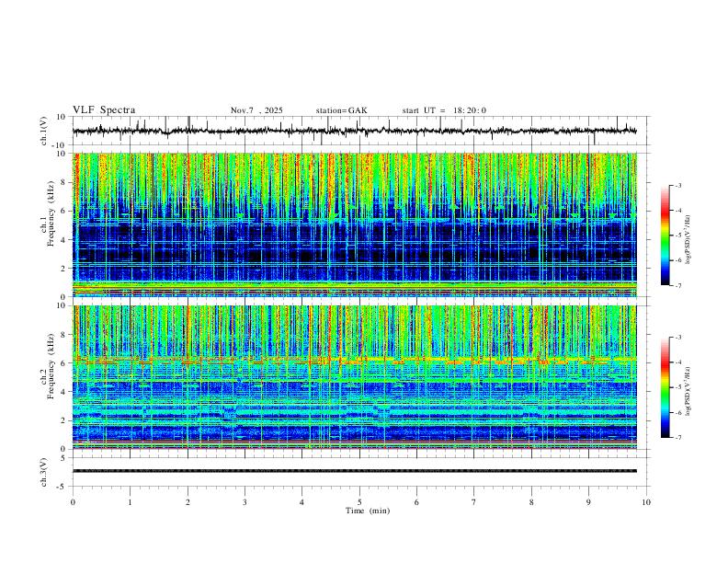Screen dimensions: 728x563
Task: Click the time axis tick label '0'
Action: pos(73,502)
